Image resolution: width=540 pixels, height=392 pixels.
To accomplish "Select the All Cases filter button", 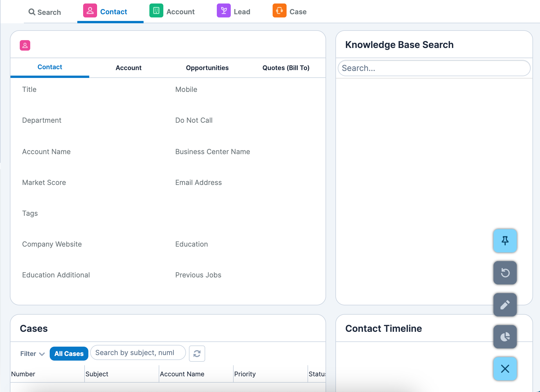I will coord(69,354).
